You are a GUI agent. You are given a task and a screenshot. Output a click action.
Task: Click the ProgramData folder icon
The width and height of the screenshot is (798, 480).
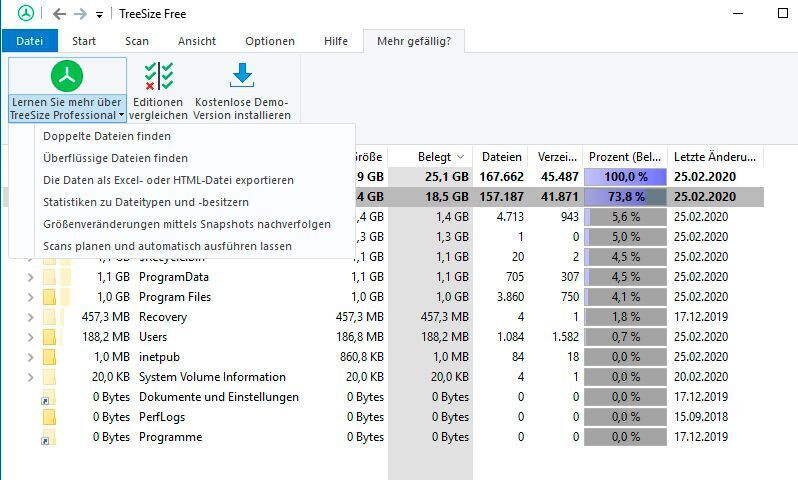[49, 277]
